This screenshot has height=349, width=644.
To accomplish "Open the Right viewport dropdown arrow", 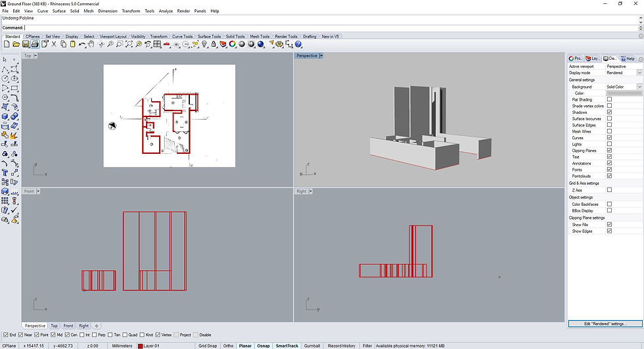I will tap(310, 191).
